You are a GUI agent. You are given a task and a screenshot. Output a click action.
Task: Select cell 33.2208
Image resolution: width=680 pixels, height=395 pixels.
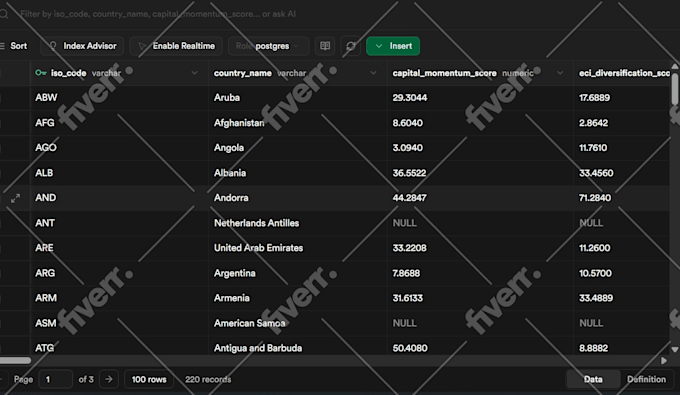coord(481,248)
